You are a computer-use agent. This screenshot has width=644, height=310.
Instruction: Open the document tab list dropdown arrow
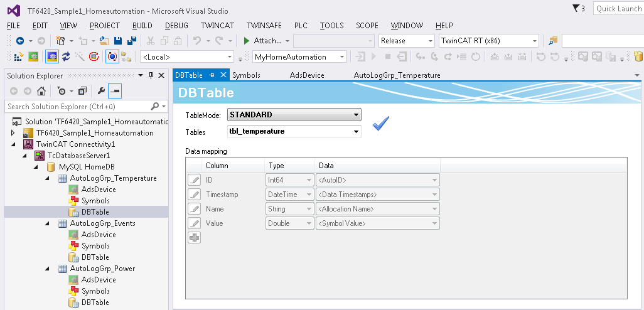pos(637,75)
